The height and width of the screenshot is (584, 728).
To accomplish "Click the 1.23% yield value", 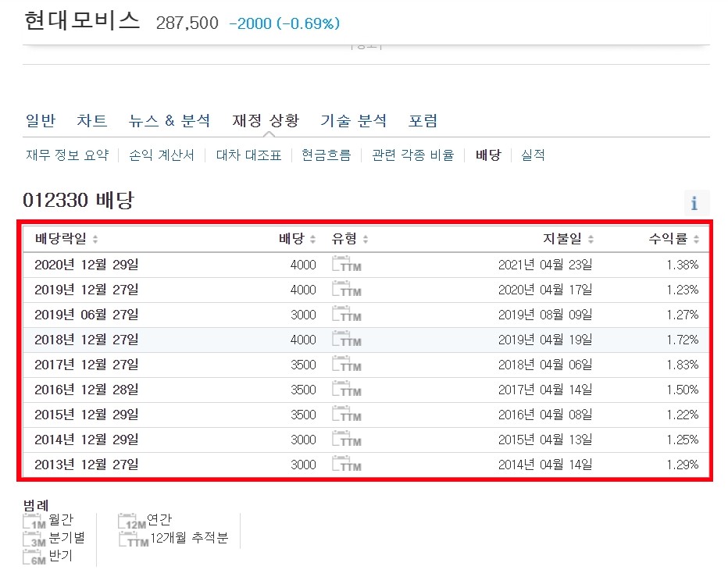I will click(x=683, y=290).
